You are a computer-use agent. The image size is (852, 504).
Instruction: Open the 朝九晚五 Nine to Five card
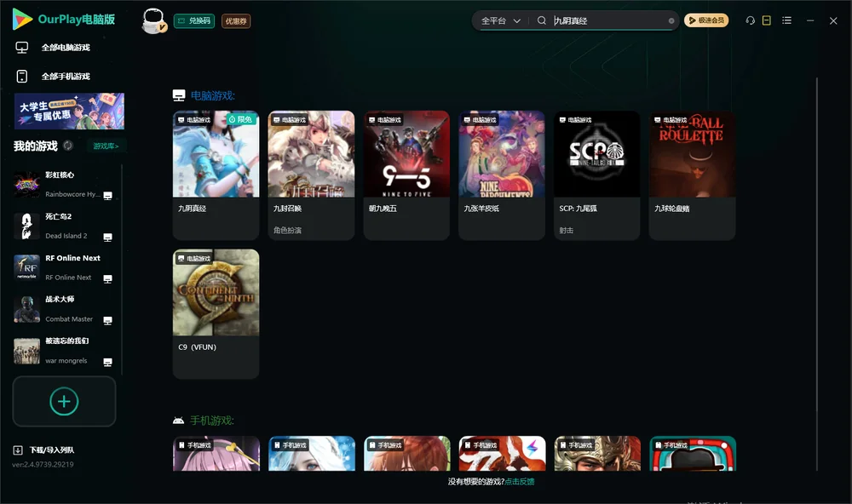(x=406, y=175)
